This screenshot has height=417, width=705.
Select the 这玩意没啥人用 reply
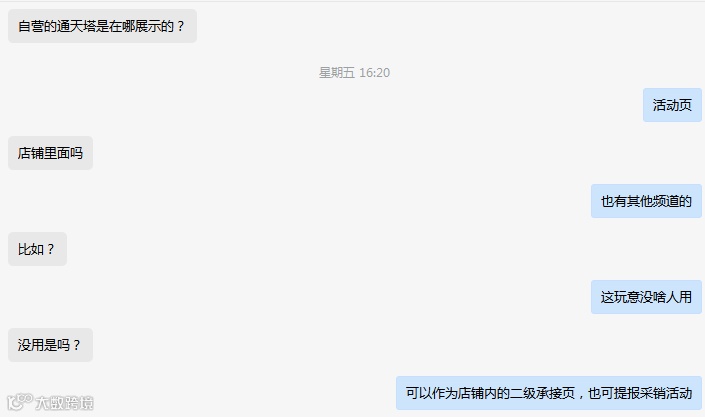click(x=646, y=297)
